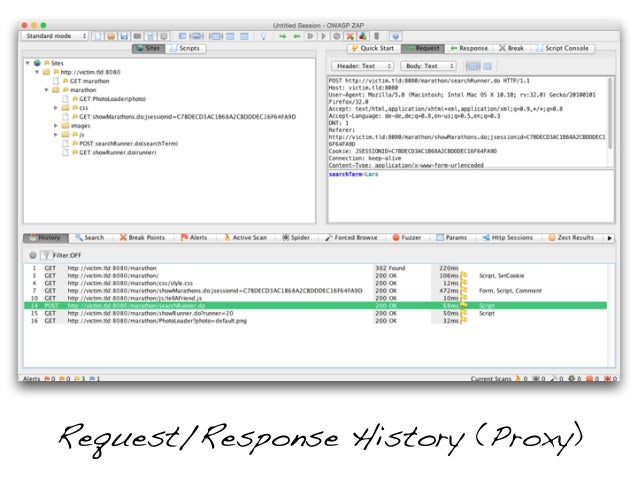Click the Persist Session save icon

click(124, 36)
